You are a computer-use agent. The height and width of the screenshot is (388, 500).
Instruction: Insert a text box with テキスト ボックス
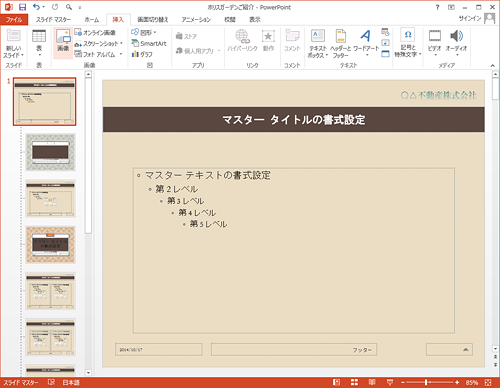coord(318,43)
